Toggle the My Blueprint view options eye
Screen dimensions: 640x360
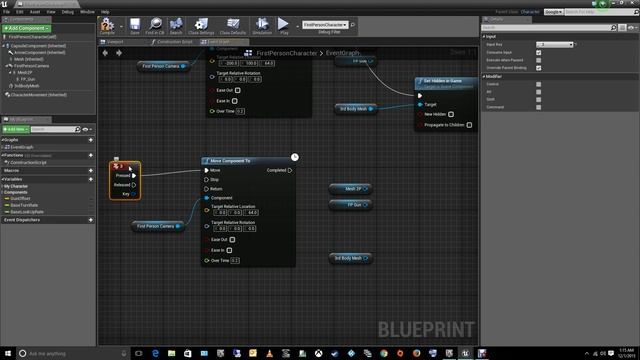(86, 129)
